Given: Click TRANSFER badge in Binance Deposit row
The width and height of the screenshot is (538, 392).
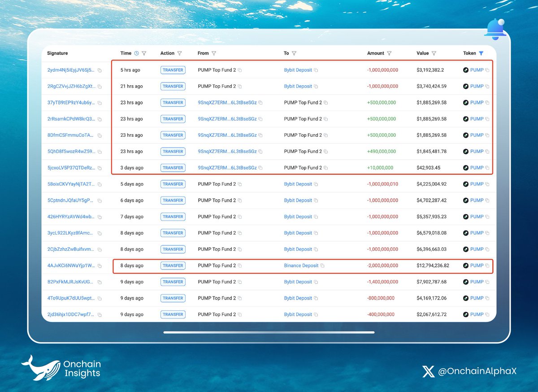Looking at the screenshot, I should coord(173,266).
